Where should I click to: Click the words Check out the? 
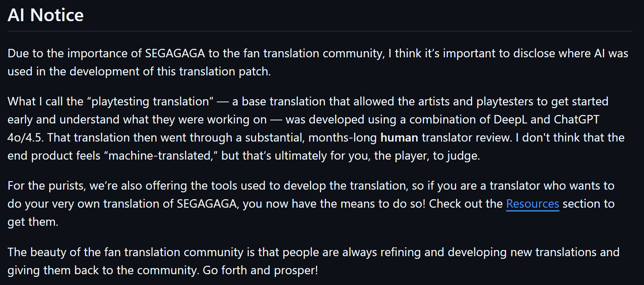point(466,203)
